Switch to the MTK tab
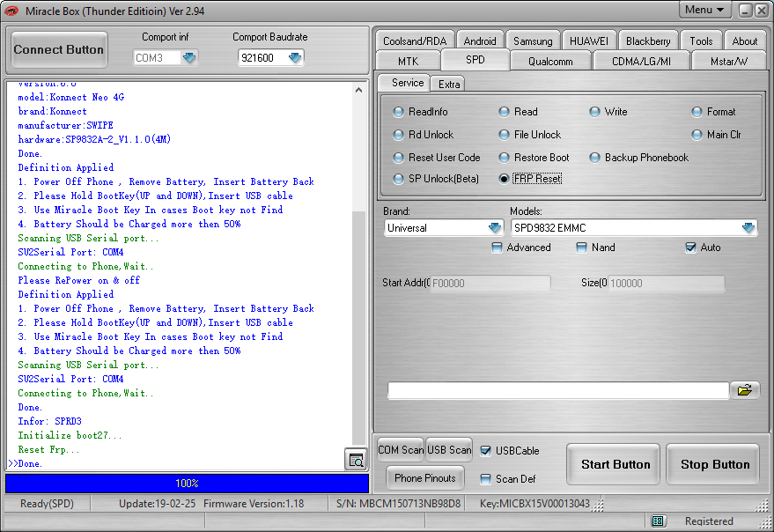The width and height of the screenshot is (774, 532). [408, 62]
